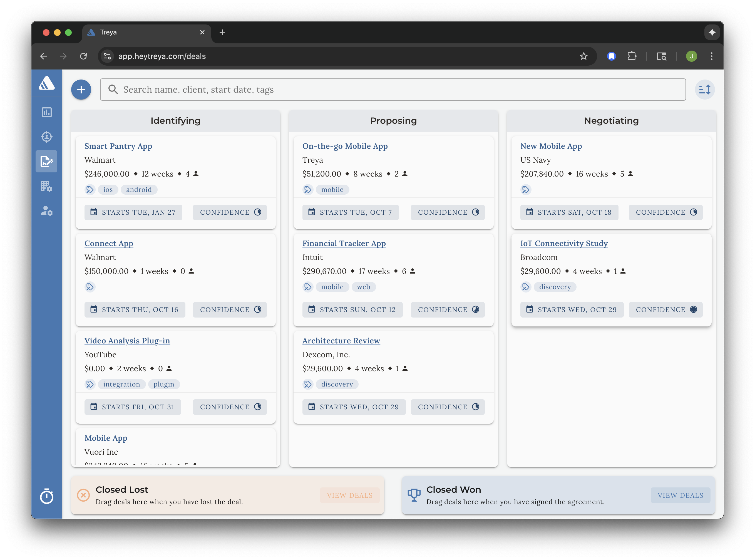Open the Chrome three-dot menu
755x560 pixels.
tap(711, 56)
